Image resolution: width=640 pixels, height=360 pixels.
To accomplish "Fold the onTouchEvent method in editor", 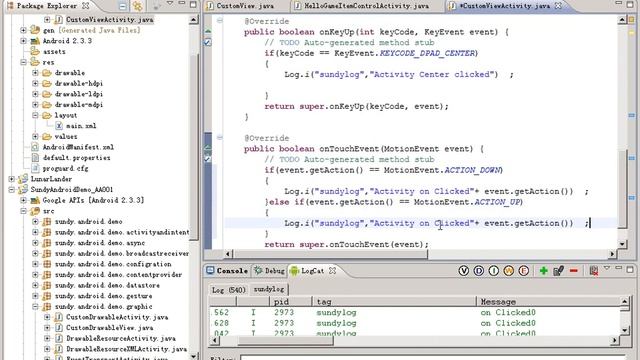I will tap(220, 138).
